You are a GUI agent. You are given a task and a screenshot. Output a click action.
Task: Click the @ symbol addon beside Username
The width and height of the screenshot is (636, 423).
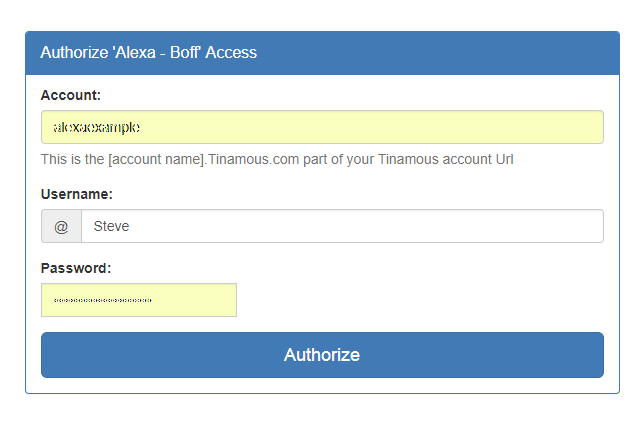61,226
